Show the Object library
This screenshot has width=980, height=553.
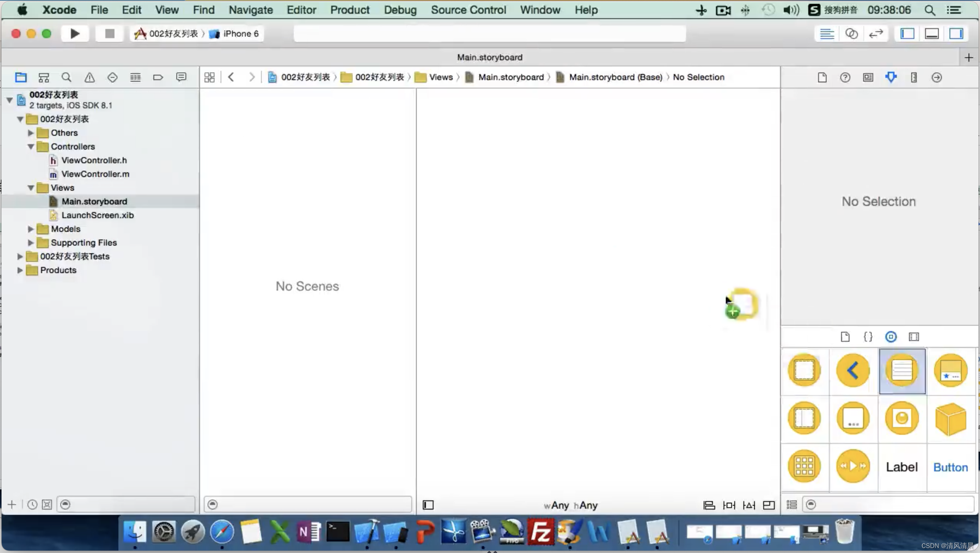891,337
